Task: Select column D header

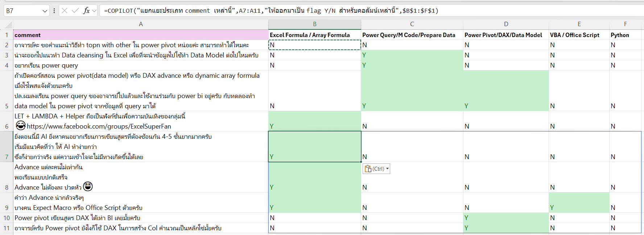Action: (x=506, y=24)
